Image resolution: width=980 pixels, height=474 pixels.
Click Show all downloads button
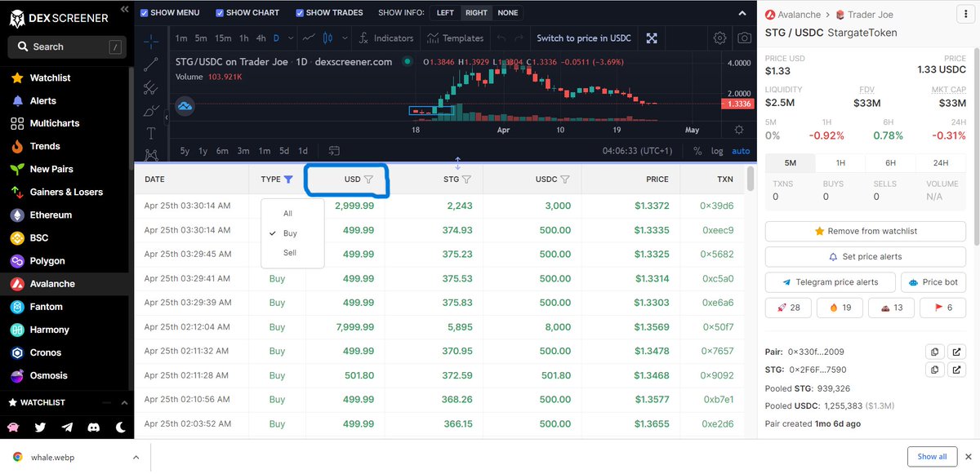[932, 456]
